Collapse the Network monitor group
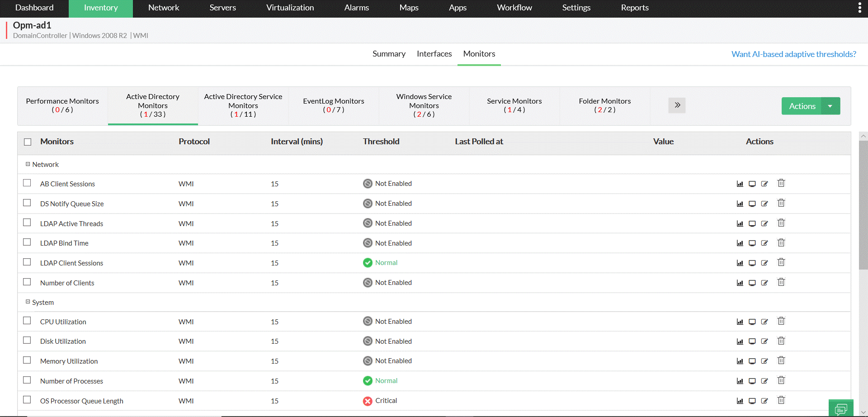The height and width of the screenshot is (417, 868). point(28,164)
